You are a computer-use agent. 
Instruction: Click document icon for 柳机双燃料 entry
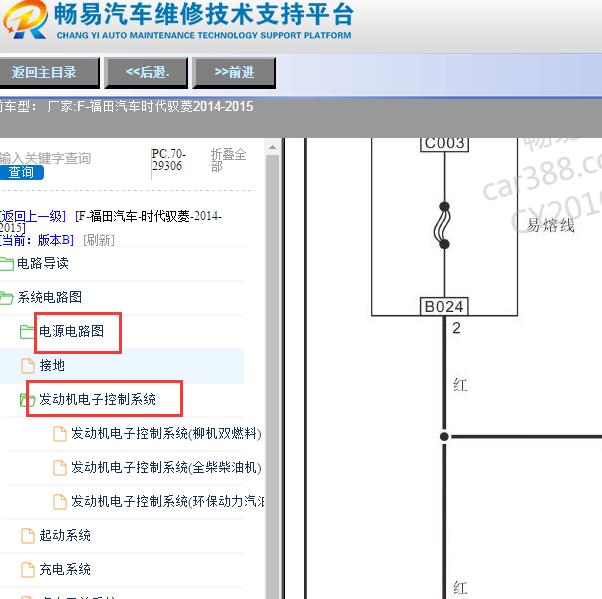[x=60, y=434]
